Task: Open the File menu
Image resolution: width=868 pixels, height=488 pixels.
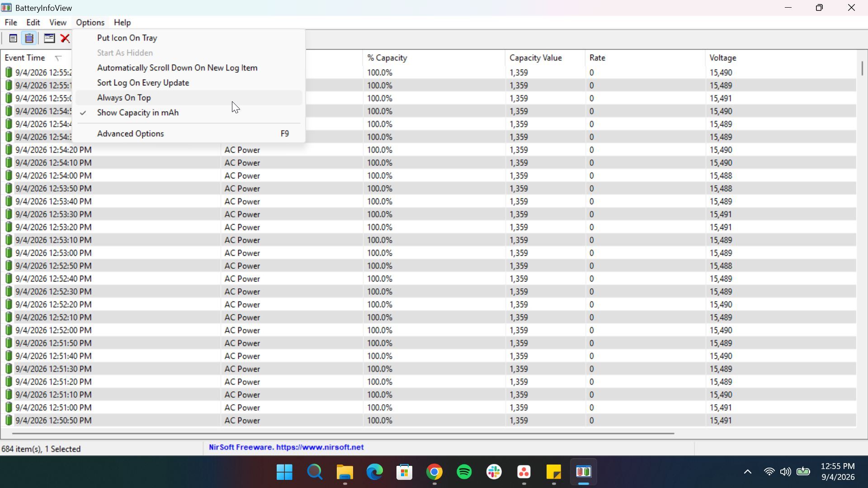Action: tap(11, 23)
